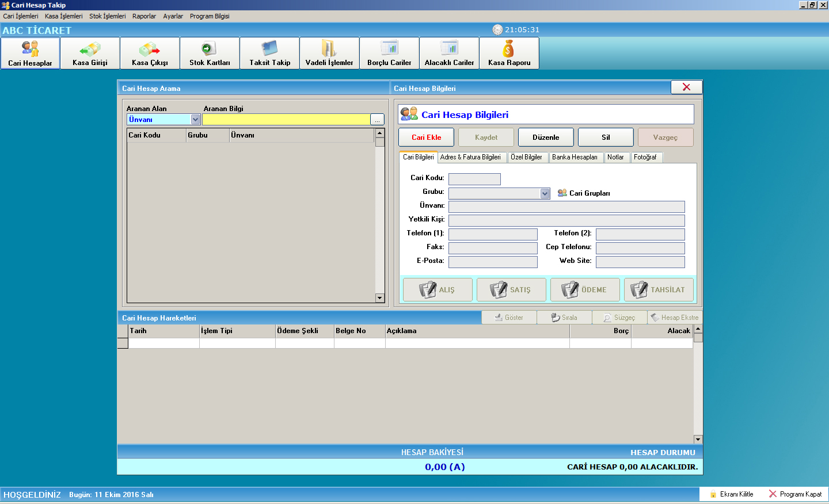Screen dimensions: 829x504
Task: Click the search ellipsis button
Action: [377, 119]
